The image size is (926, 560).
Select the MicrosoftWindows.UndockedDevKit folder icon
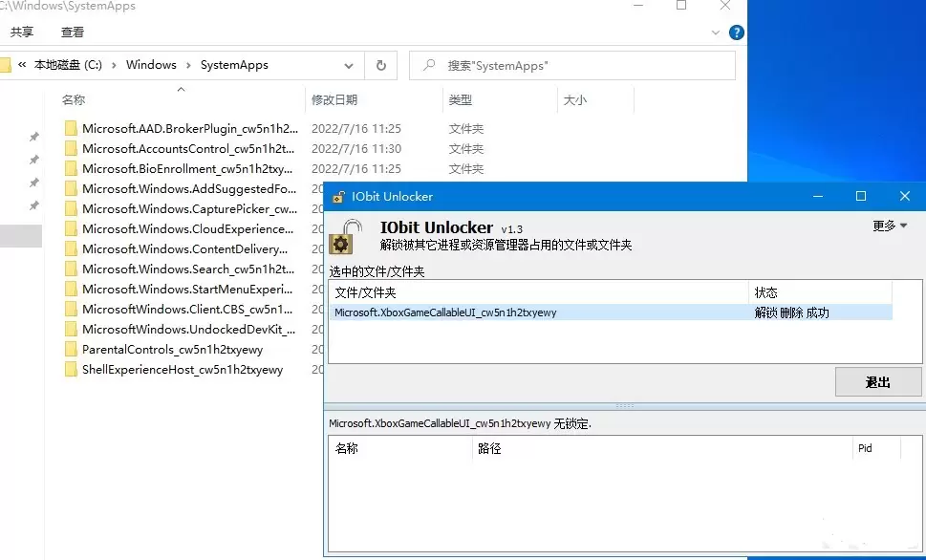coord(71,330)
